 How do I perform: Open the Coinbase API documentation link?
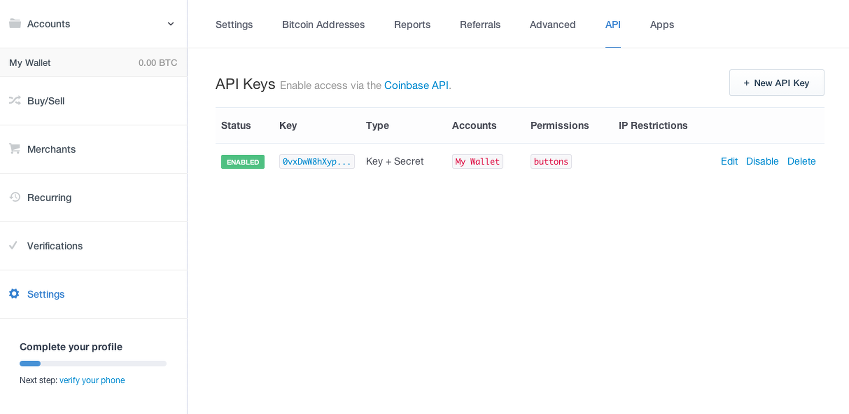tap(416, 86)
